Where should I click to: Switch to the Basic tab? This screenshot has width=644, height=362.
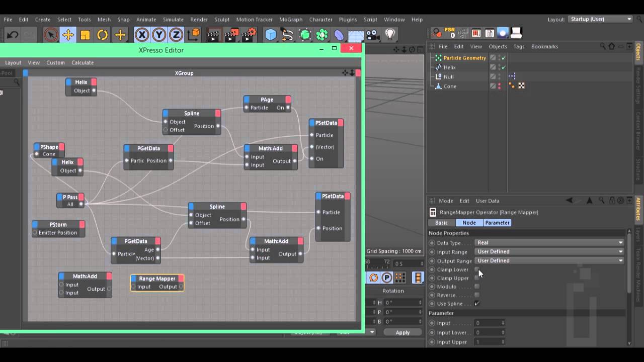coord(441,223)
